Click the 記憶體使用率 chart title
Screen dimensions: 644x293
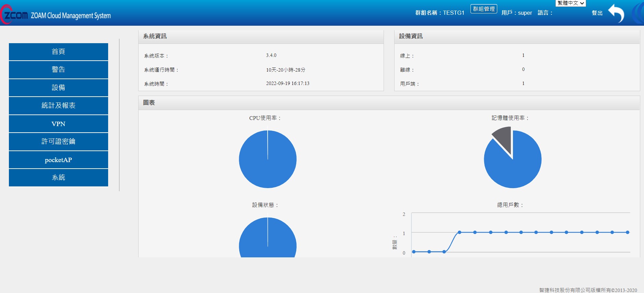pos(510,118)
